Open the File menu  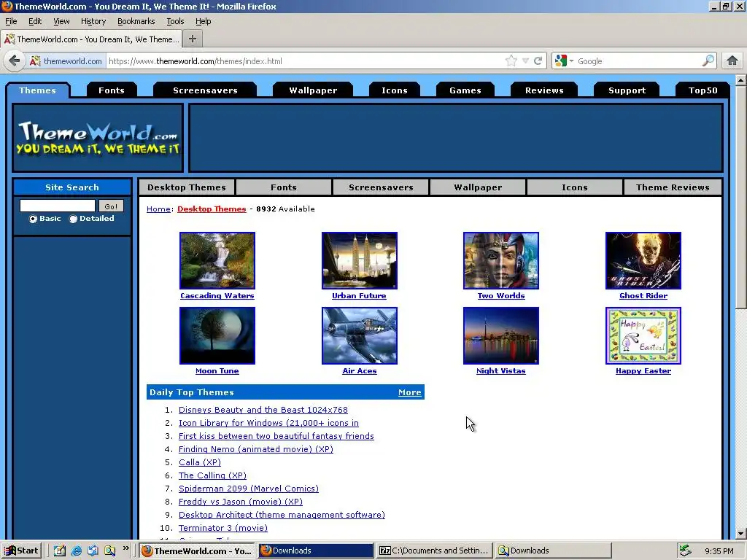click(x=11, y=21)
